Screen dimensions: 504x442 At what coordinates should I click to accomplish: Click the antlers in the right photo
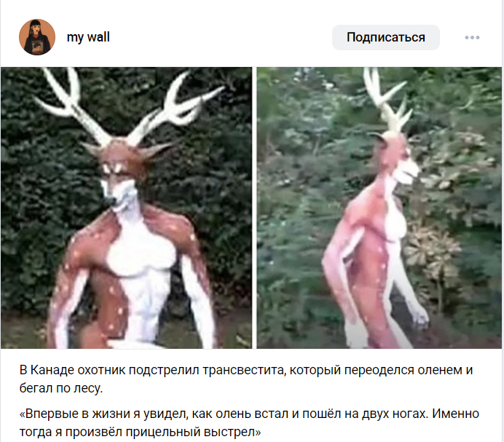click(x=387, y=100)
